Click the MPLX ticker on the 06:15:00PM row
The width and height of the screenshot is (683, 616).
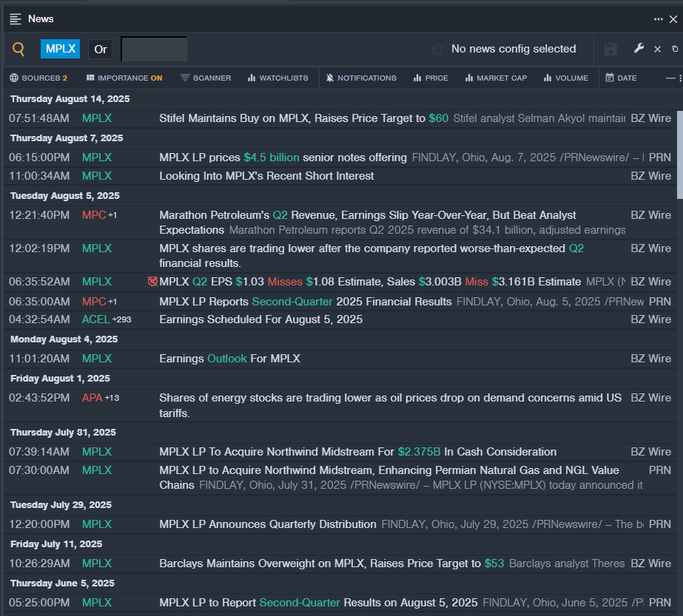click(x=97, y=158)
